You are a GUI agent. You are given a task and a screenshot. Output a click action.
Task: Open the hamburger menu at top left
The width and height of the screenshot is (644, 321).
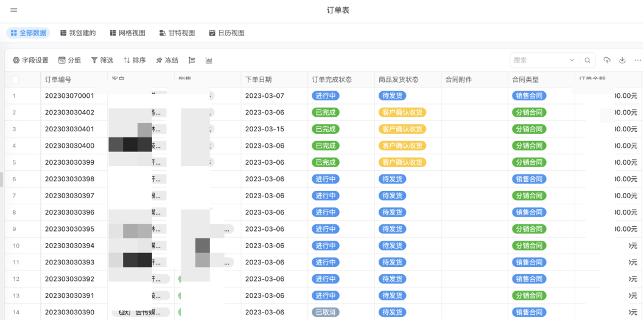coord(14,10)
